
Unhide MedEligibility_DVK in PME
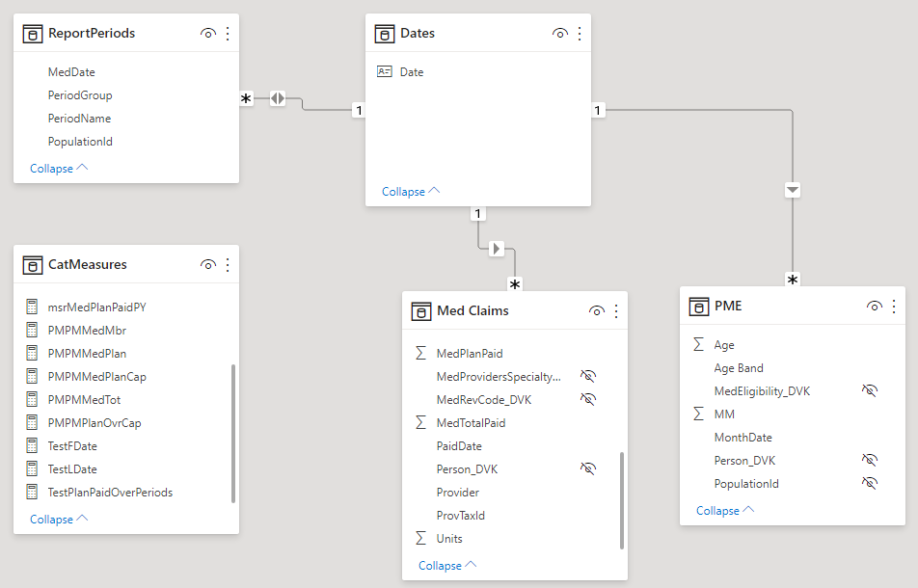(870, 390)
